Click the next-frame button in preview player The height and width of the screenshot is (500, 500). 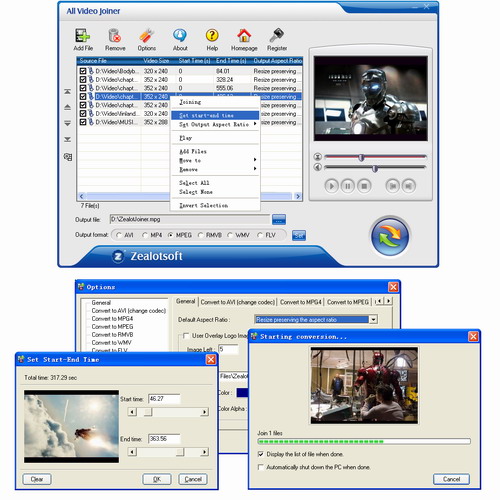[409, 186]
